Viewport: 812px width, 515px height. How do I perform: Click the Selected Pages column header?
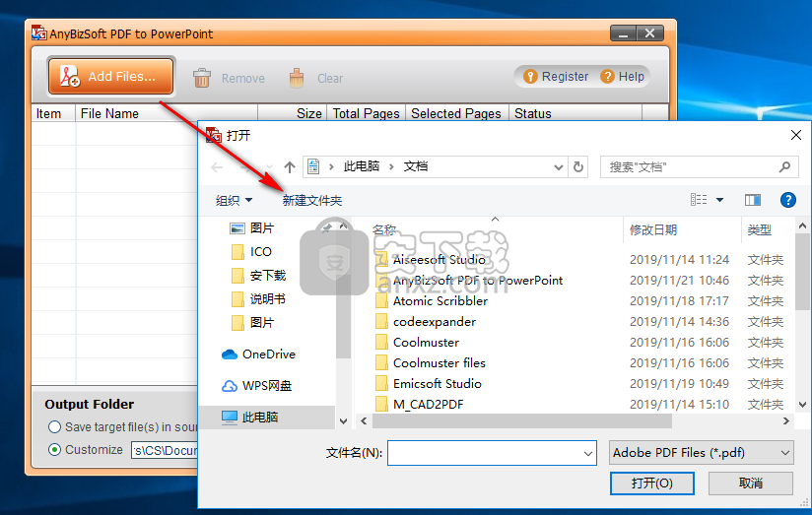point(456,113)
